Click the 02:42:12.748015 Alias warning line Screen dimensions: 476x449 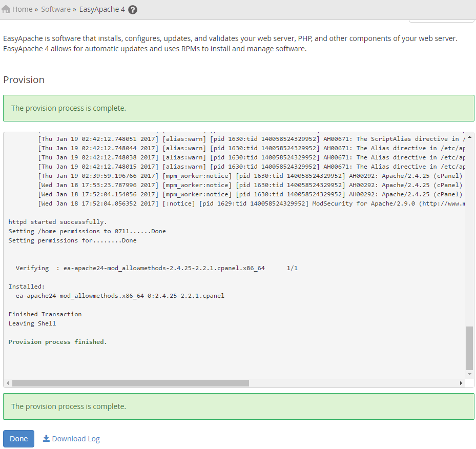point(252,167)
